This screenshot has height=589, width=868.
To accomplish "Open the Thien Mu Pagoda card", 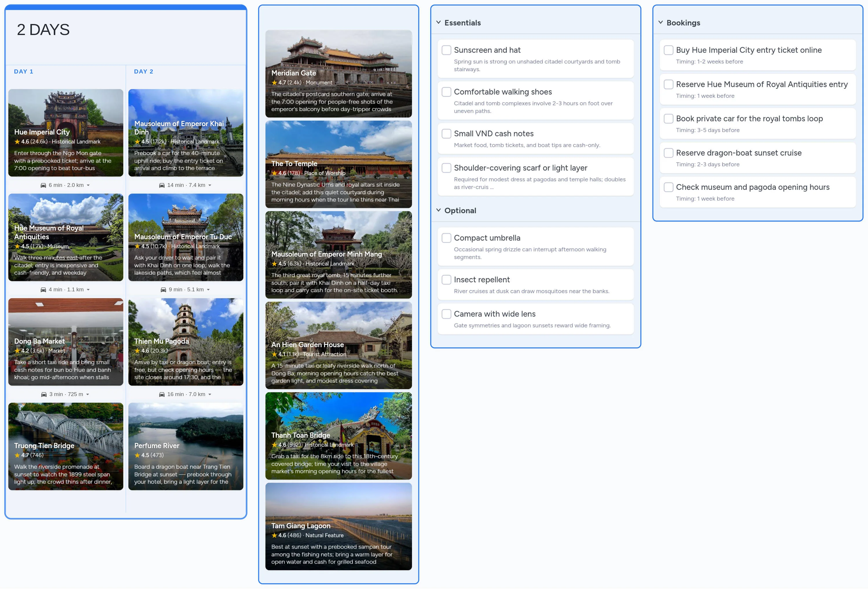I will [186, 342].
